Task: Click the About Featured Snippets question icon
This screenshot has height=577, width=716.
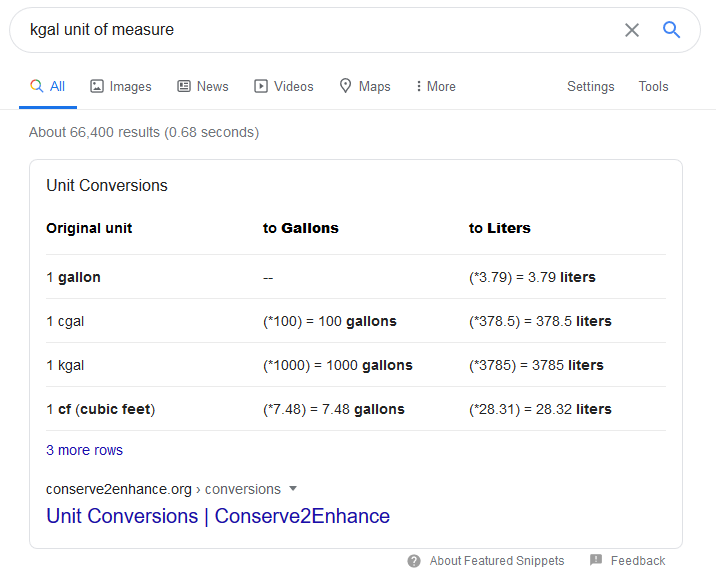Action: click(x=414, y=561)
